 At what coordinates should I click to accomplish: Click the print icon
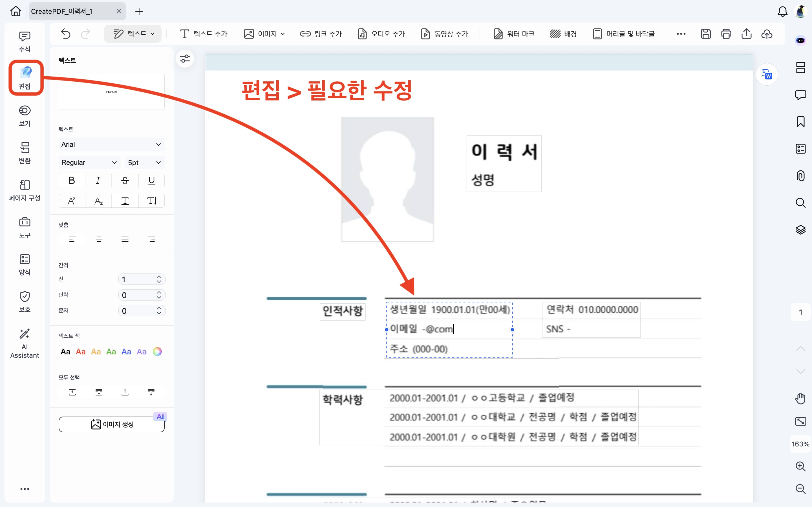726,34
